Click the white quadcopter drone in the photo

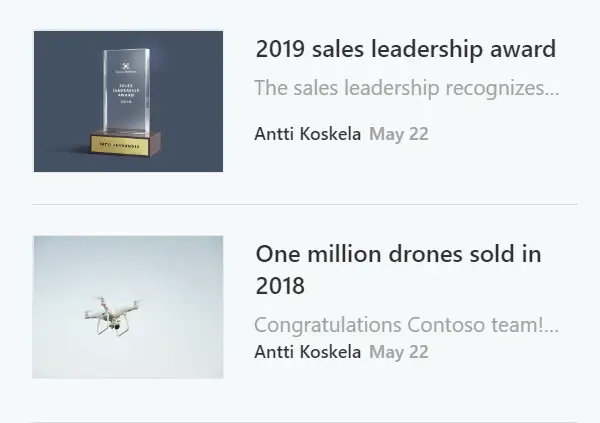112,316
